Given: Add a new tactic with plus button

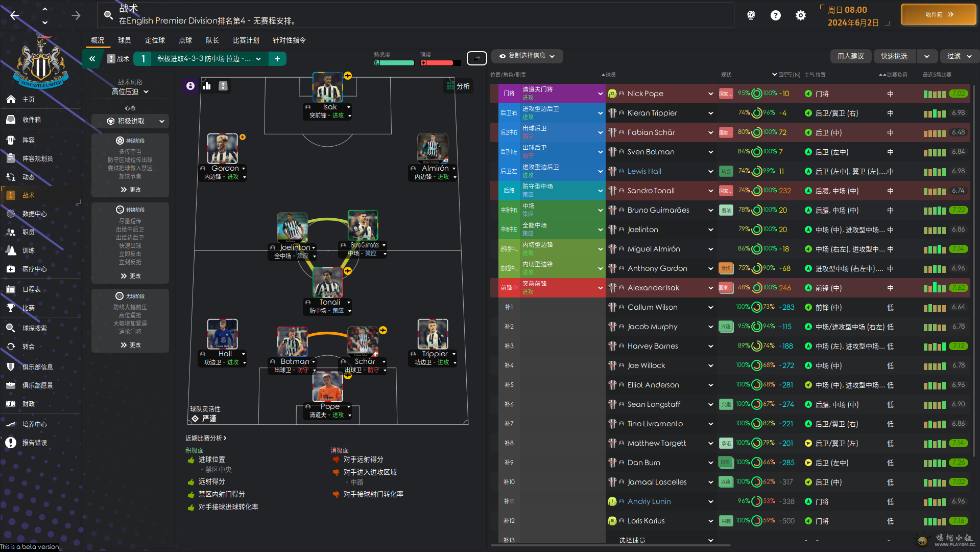Looking at the screenshot, I should click(x=277, y=59).
